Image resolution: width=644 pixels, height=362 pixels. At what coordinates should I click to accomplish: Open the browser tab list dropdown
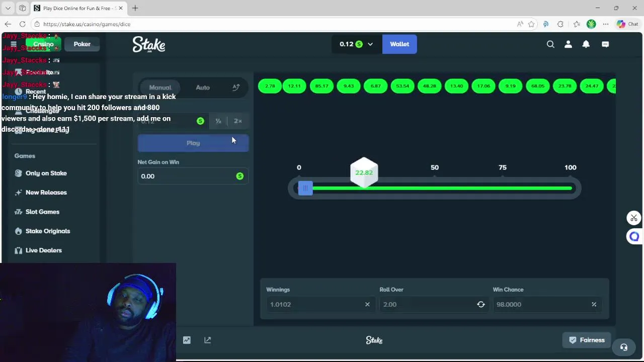(8, 8)
